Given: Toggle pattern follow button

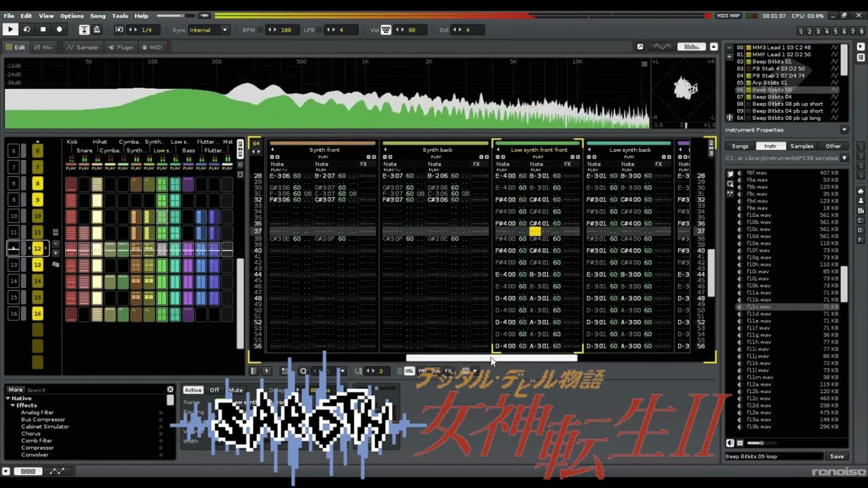Looking at the screenshot, I should [x=84, y=29].
